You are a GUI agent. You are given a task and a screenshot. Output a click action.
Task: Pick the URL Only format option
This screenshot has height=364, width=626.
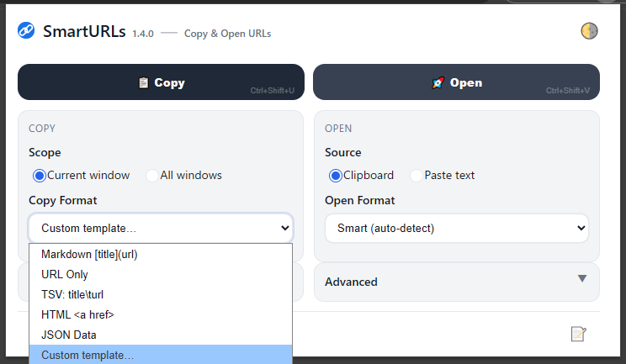coord(161,274)
